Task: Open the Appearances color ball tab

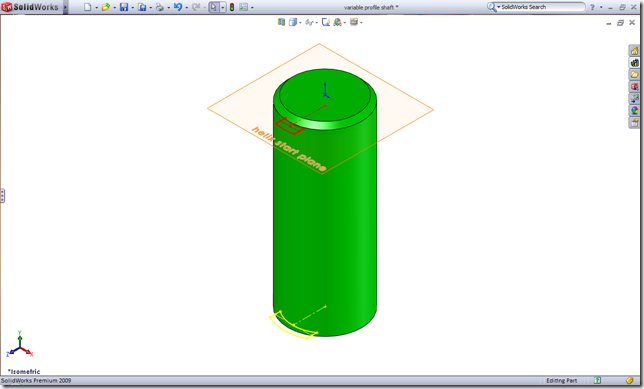Action: (634, 110)
